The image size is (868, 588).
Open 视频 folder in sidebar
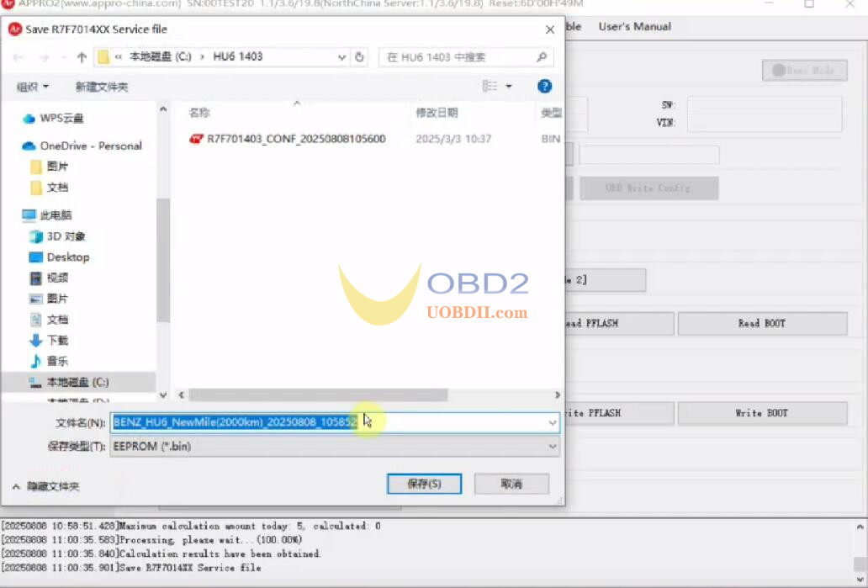point(49,278)
